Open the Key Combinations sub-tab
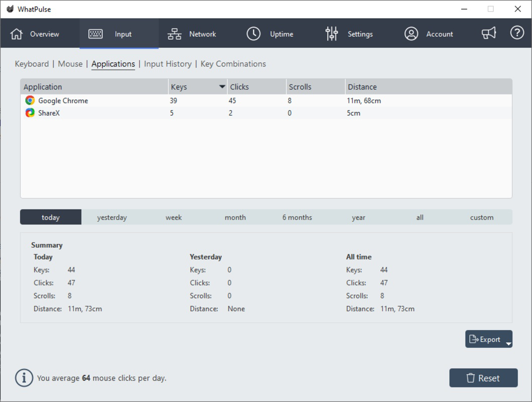Image resolution: width=532 pixels, height=402 pixels. click(x=233, y=64)
